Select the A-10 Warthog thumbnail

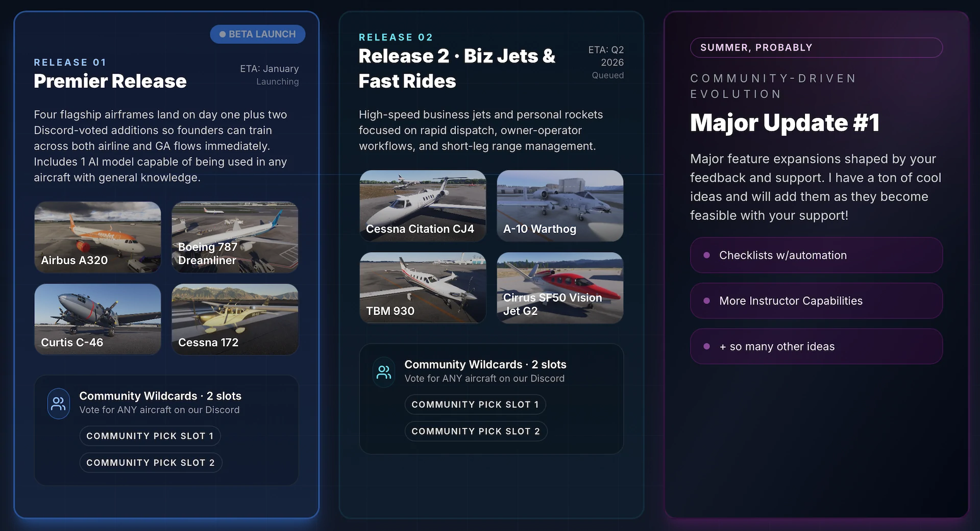[560, 206]
